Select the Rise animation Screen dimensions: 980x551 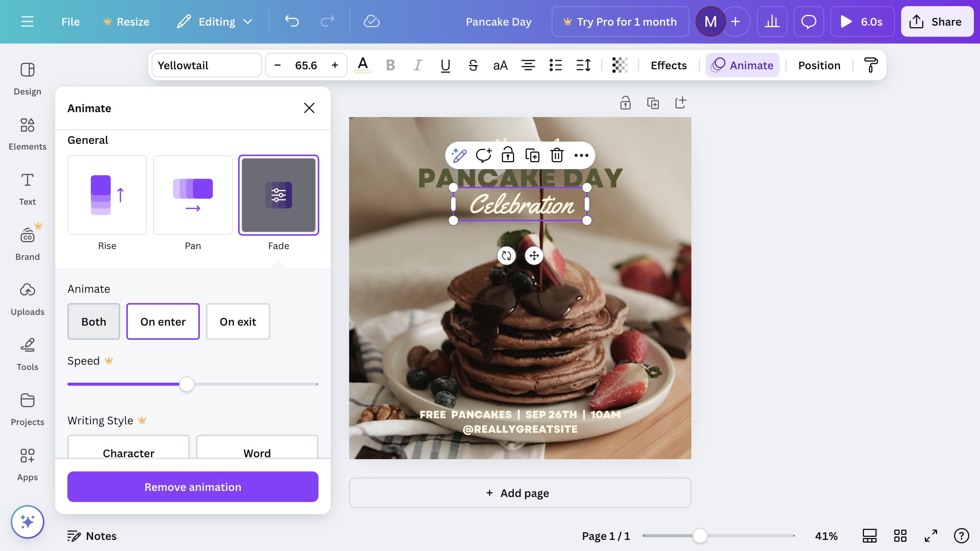[x=107, y=195]
